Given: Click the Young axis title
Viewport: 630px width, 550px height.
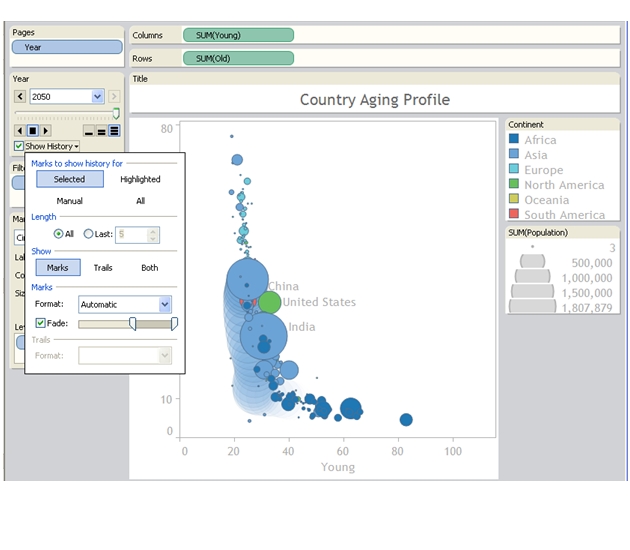Looking at the screenshot, I should pyautogui.click(x=338, y=467).
